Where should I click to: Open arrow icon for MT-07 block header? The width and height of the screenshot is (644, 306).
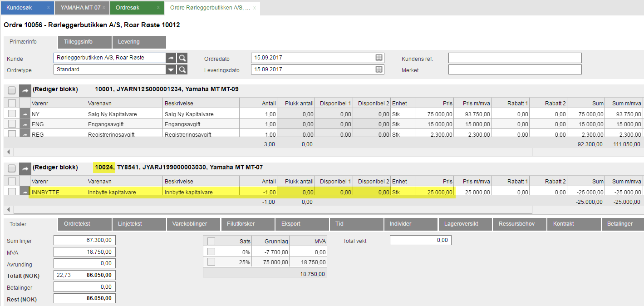pos(25,168)
